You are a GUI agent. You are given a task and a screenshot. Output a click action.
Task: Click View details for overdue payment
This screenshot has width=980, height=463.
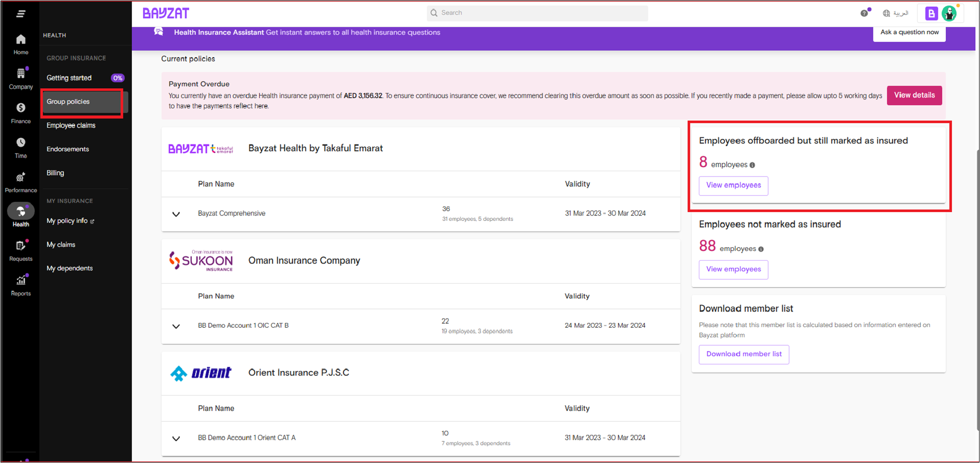(914, 95)
